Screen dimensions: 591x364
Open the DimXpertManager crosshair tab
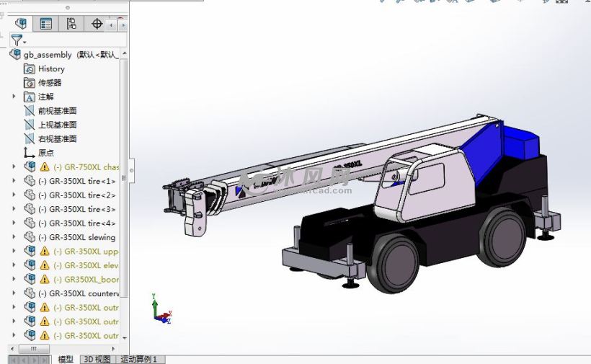97,24
